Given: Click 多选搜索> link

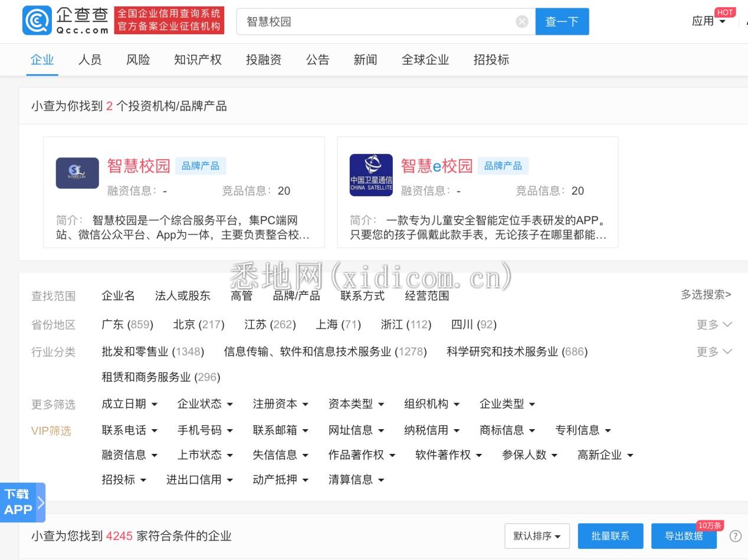Looking at the screenshot, I should (x=706, y=294).
